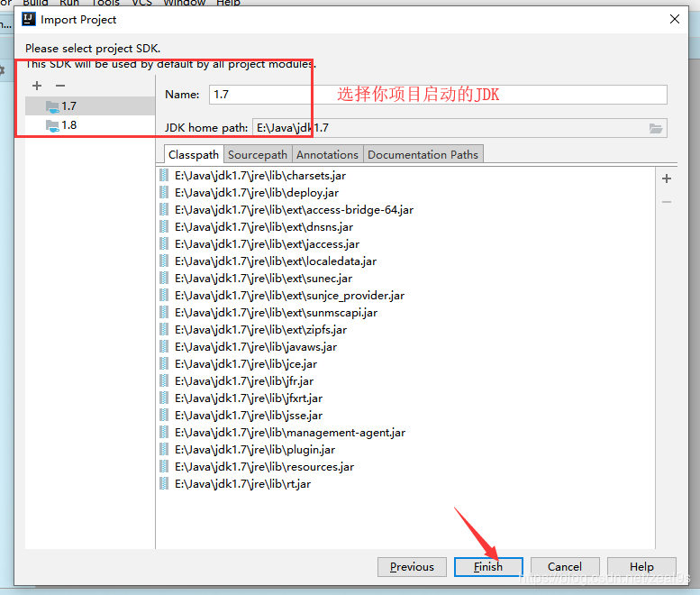Switch to the Sourcepath tab
Viewport: 700px width, 595px height.
tap(258, 154)
